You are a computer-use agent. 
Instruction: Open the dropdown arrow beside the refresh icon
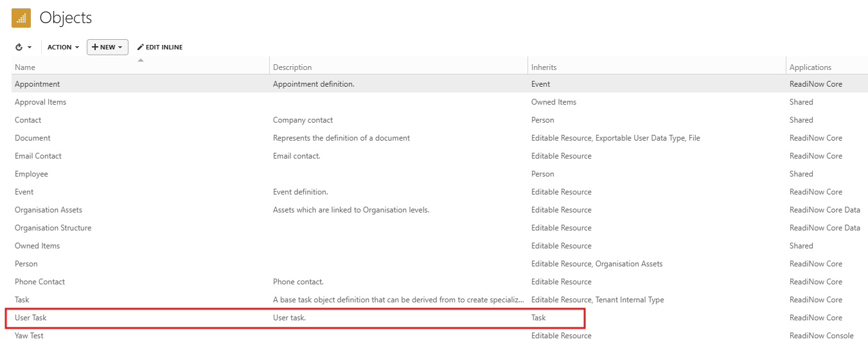pyautogui.click(x=30, y=48)
